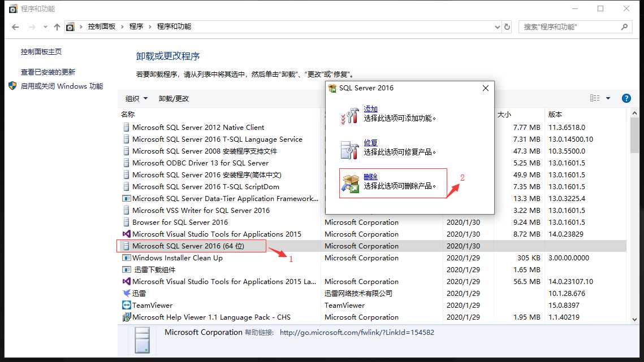Click Windows Installer Clean Up icon
This screenshot has height=362, width=644.
tap(127, 258)
